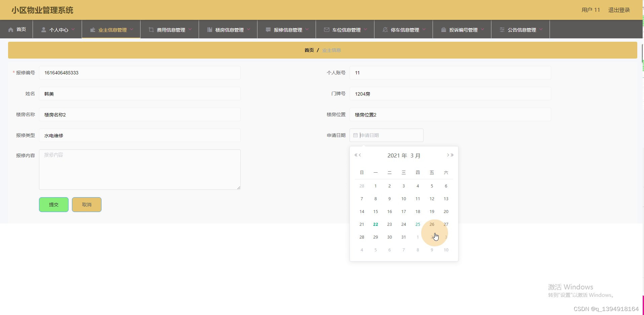Click the chat icon beside 报修信息管理
This screenshot has width=644, height=315.
tap(268, 30)
